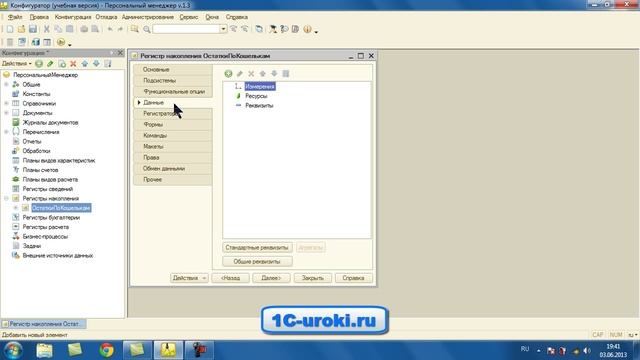Open the Действия dropdown in Конфигурация panel
This screenshot has width=640, height=360.
(17, 64)
